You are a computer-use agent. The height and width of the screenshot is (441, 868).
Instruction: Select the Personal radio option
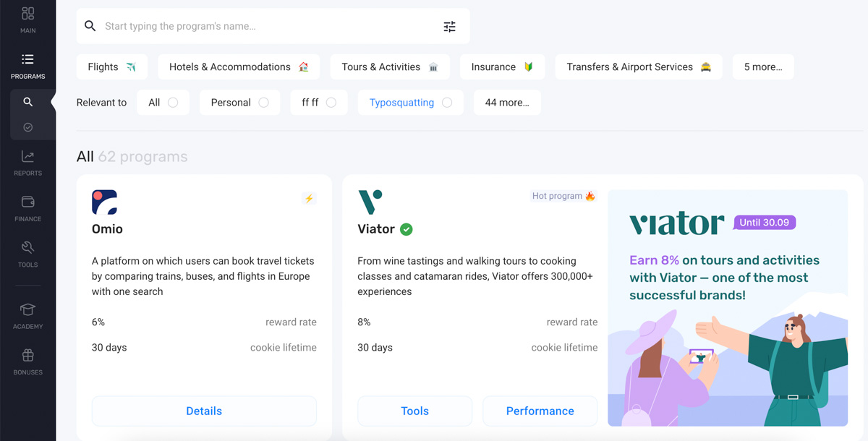[263, 103]
